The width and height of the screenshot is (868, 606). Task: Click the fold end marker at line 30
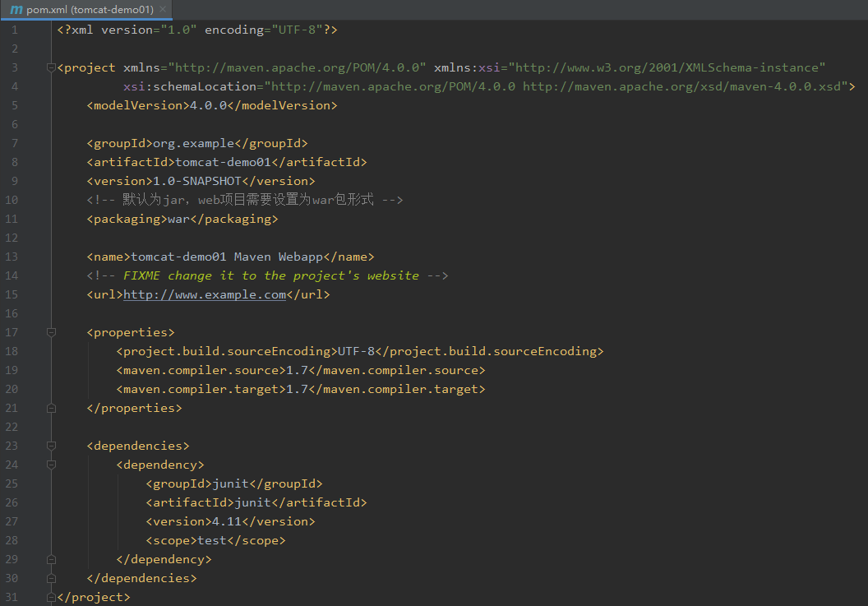tap(51, 578)
